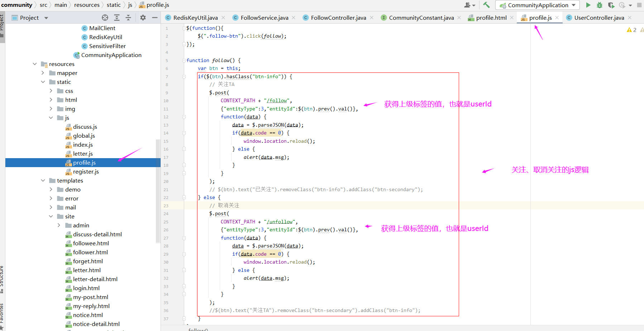This screenshot has height=331, width=644.
Task: Switch to RedisKeyUtil.java tab
Action: (195, 18)
